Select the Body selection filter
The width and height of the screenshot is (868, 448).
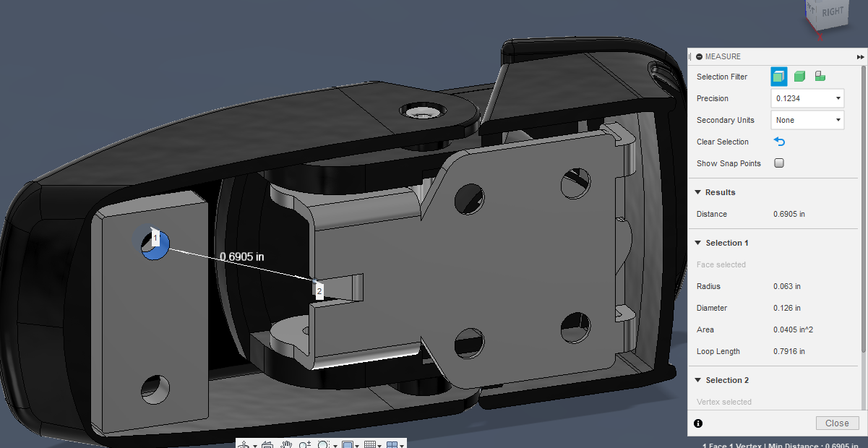799,76
